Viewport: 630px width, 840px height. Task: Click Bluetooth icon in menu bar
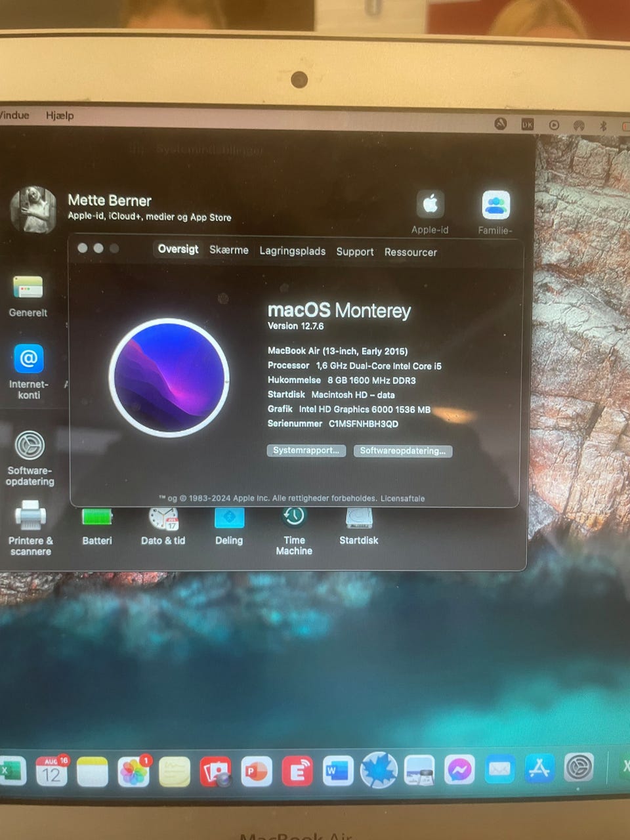[x=603, y=125]
